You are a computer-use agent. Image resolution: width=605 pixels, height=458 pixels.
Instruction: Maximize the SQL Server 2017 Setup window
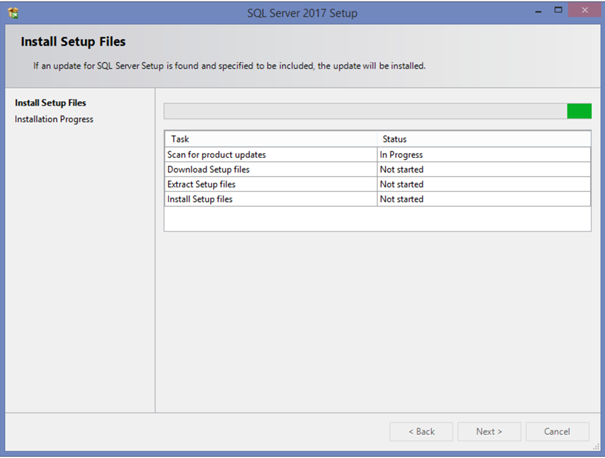point(558,10)
